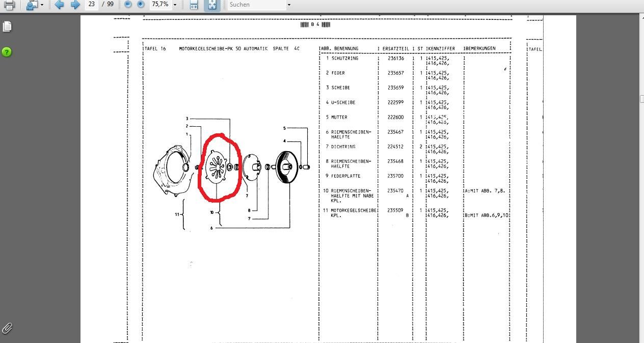Click the vertical scrollbar on the right edge
This screenshot has height=343, width=644.
pos(641,99)
